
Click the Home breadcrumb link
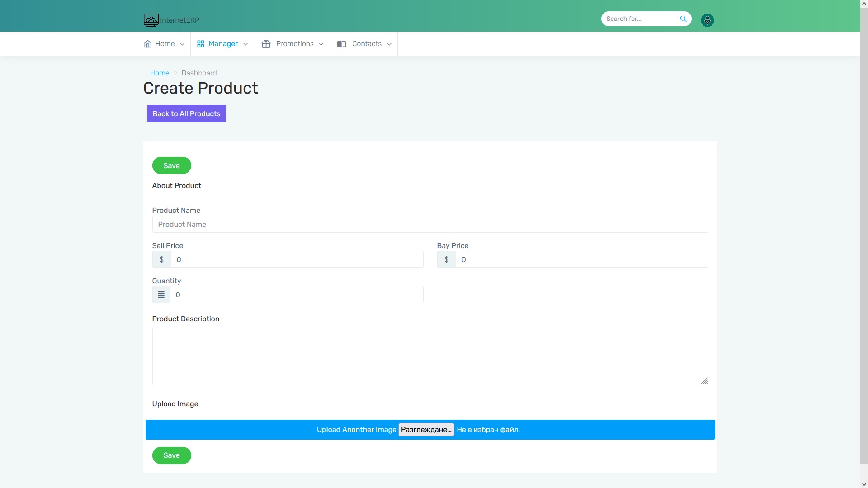pos(159,73)
